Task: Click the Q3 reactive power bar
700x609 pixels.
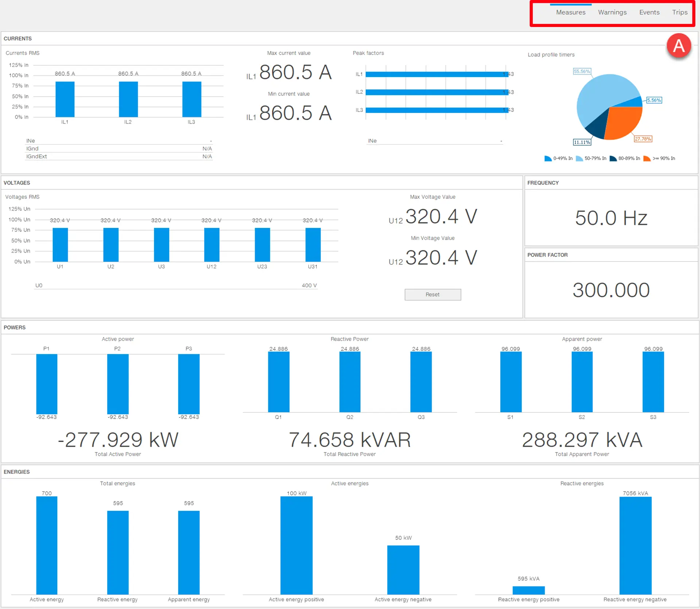Action: point(421,382)
